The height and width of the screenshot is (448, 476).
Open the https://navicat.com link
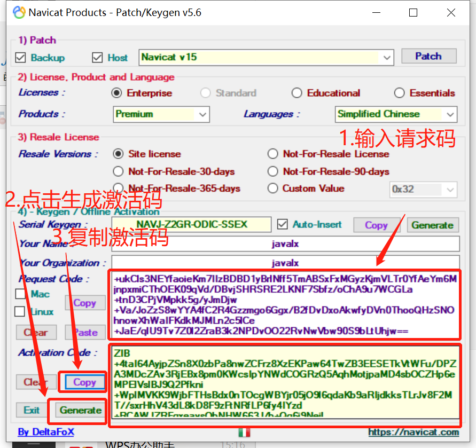[x=413, y=432]
